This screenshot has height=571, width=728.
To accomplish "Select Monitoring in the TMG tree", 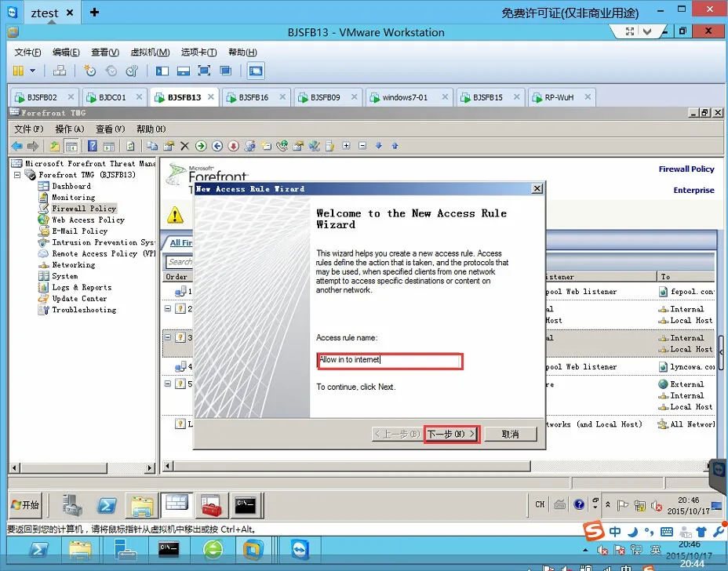I will coord(74,198).
